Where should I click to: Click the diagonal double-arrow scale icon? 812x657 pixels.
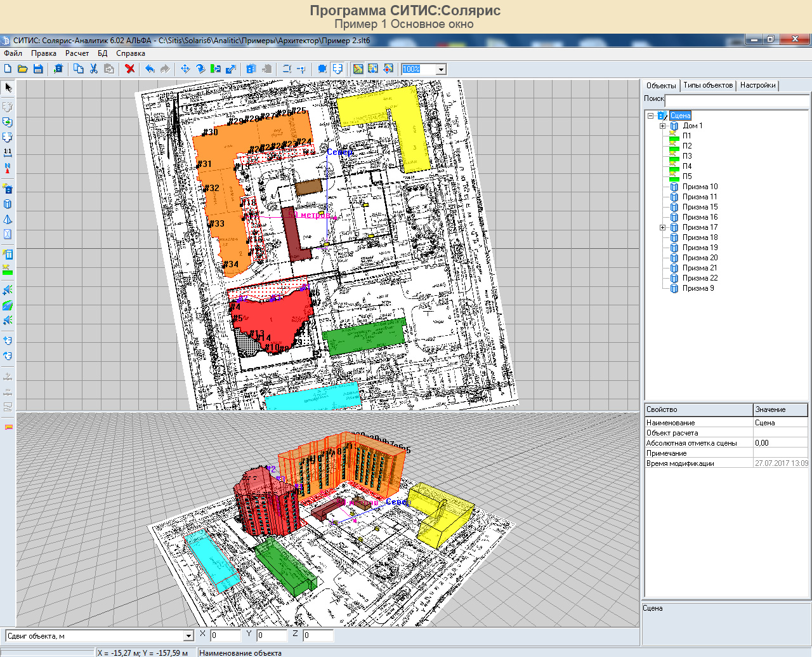231,69
